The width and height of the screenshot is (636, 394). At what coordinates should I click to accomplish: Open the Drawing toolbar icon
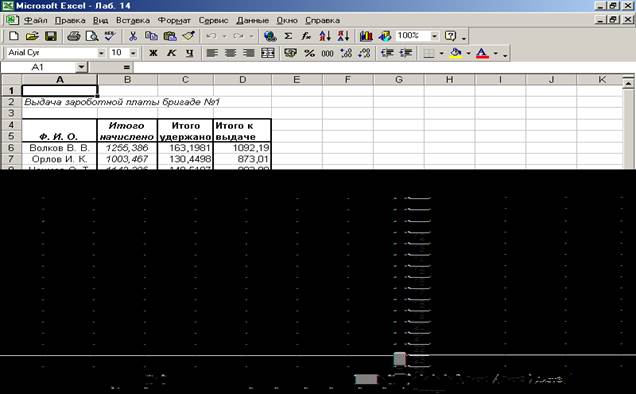tap(385, 36)
